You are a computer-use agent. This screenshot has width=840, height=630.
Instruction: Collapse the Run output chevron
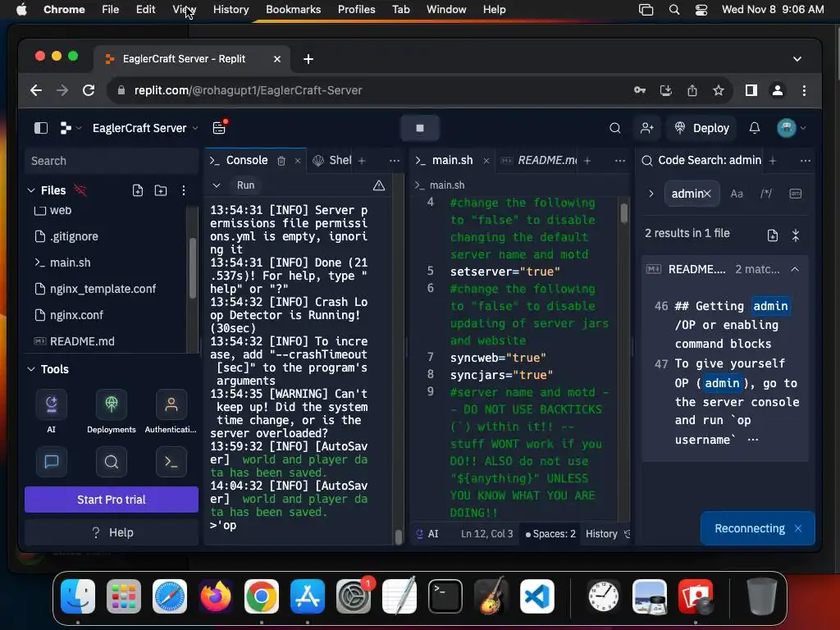pos(217,185)
